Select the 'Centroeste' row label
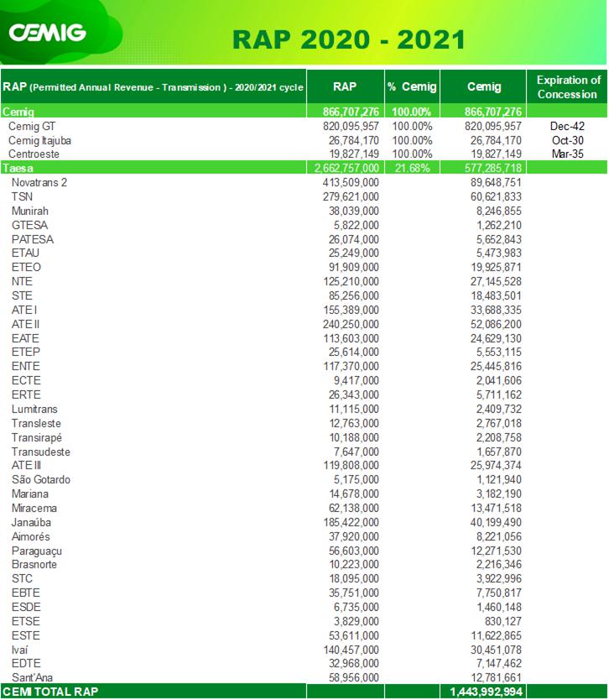Screen dimensions: 609x700 click(x=34, y=154)
